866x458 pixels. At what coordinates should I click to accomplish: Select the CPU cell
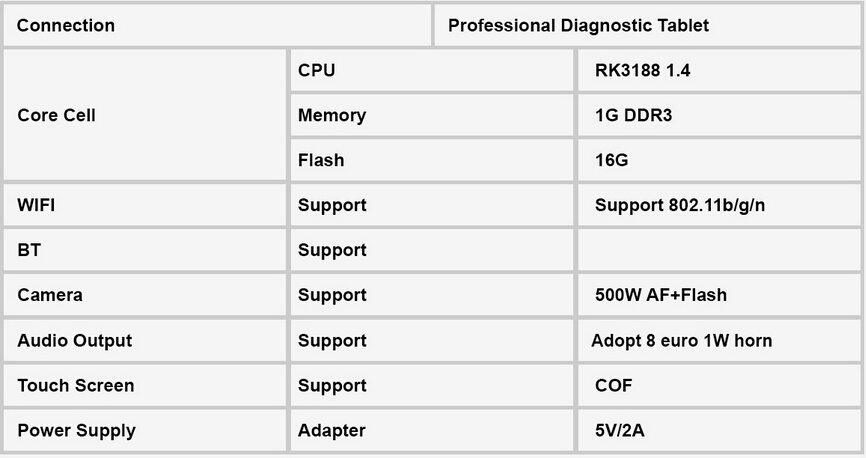pyautogui.click(x=432, y=70)
